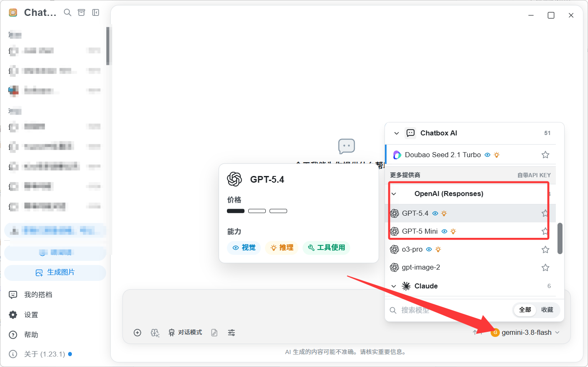Click the 更多提供商 section label
This screenshot has width=588, height=367.
click(x=405, y=175)
